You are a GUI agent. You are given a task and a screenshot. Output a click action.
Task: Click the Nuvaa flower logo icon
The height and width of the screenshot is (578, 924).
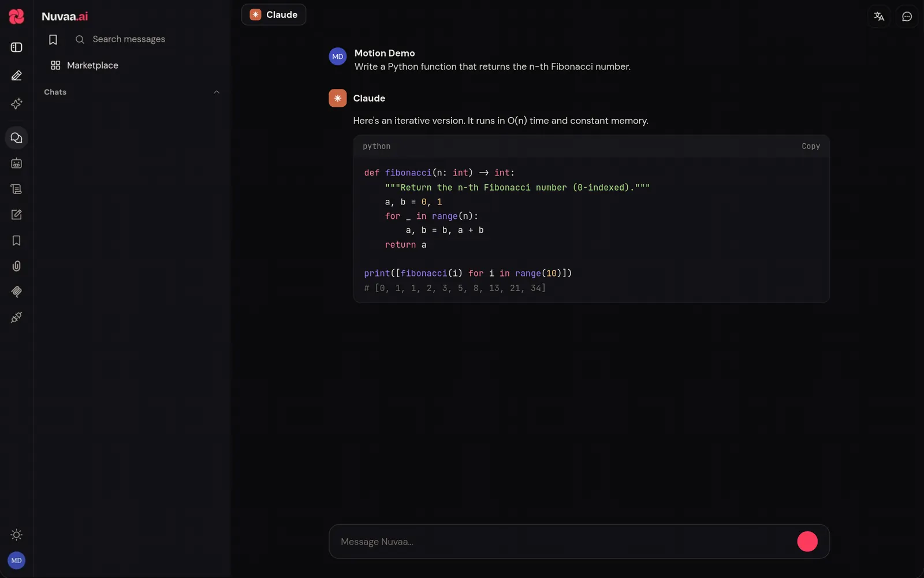click(x=17, y=16)
